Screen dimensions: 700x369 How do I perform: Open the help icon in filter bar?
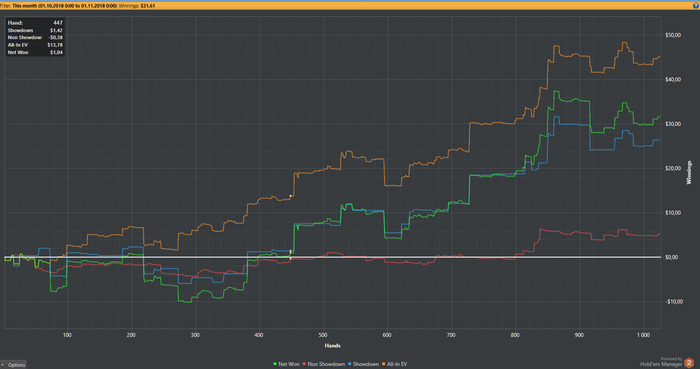pos(696,6)
